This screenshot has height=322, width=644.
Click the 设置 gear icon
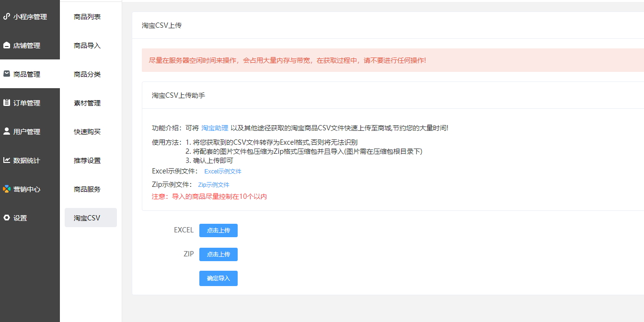tap(7, 218)
